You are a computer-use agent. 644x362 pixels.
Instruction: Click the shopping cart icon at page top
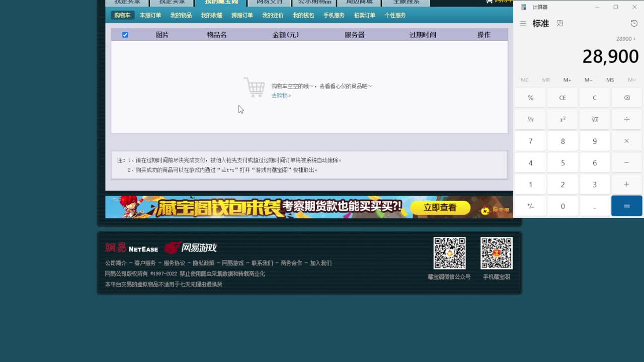pyautogui.click(x=489, y=2)
